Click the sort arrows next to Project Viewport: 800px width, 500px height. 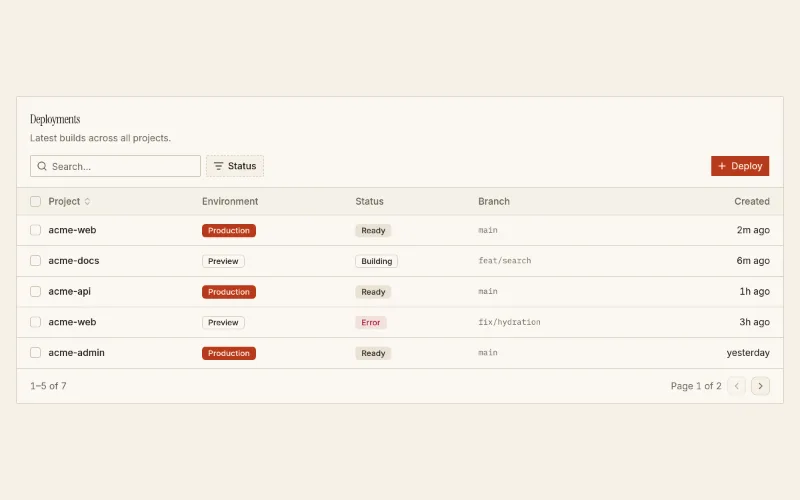87,202
